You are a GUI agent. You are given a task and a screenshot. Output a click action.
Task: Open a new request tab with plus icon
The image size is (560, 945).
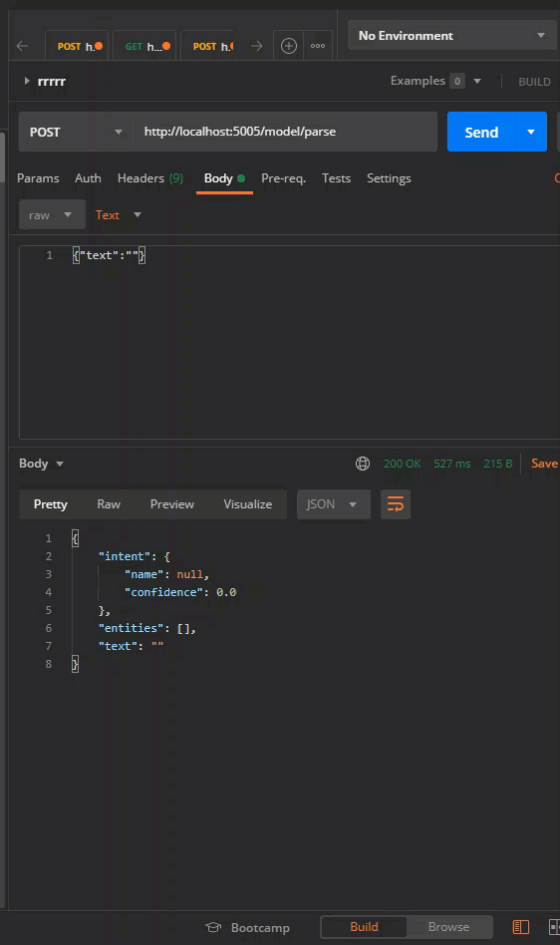coord(289,46)
